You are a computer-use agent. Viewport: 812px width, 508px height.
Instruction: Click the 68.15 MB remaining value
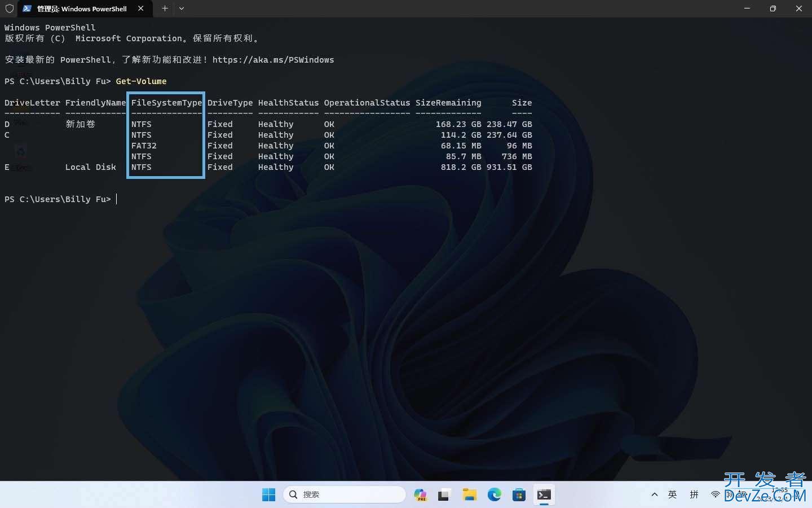tap(461, 146)
